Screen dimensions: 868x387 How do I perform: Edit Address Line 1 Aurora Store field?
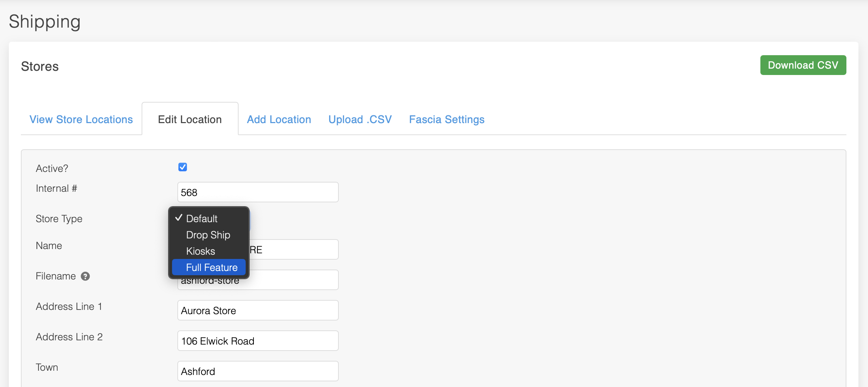[258, 311]
